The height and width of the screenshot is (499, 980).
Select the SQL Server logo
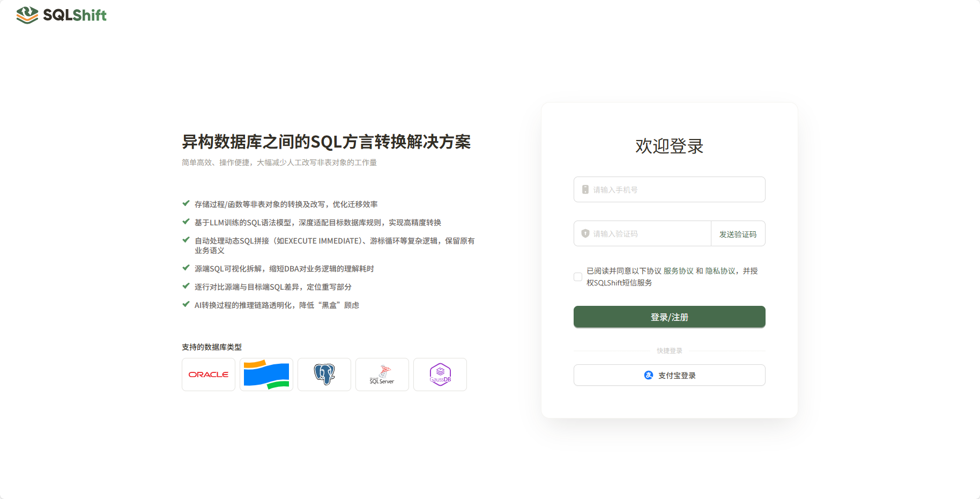(382, 375)
